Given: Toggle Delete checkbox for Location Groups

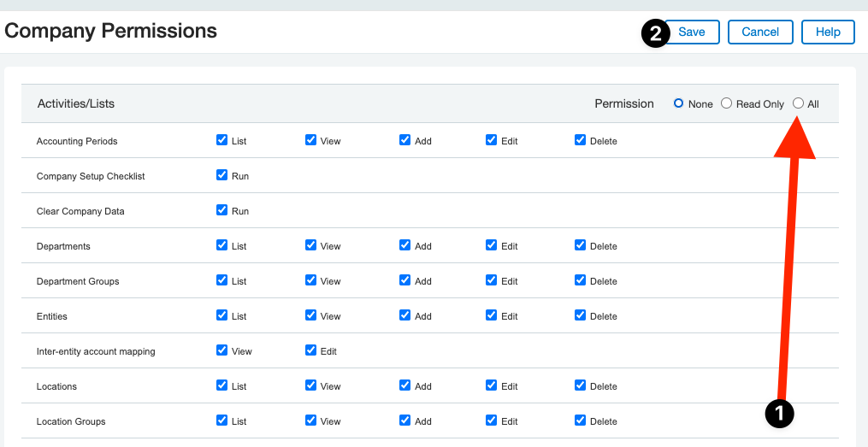Looking at the screenshot, I should [x=580, y=421].
